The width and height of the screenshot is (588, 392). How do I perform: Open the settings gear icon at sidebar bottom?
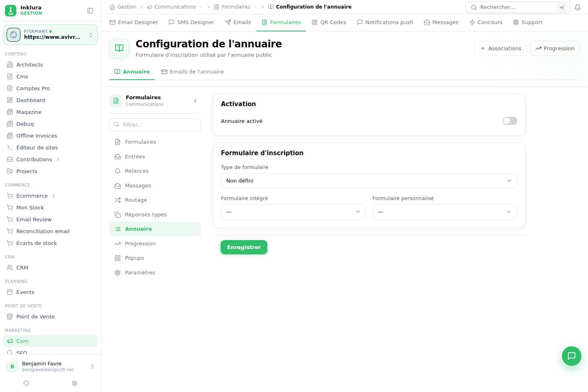click(x=74, y=383)
